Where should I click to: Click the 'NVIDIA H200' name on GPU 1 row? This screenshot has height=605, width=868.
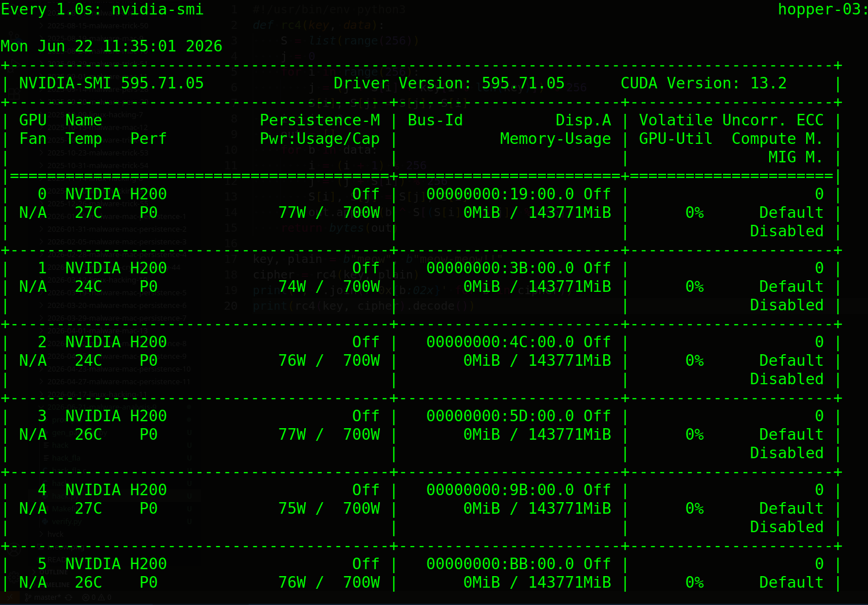coord(116,268)
